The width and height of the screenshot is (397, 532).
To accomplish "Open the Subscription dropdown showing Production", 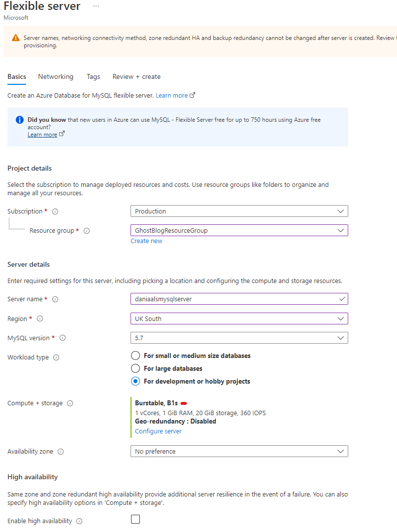I will tap(239, 211).
